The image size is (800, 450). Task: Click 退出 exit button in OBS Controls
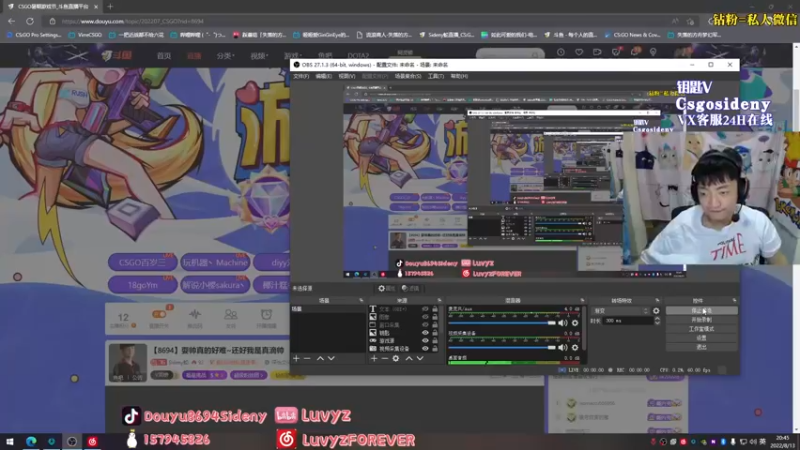(x=702, y=347)
